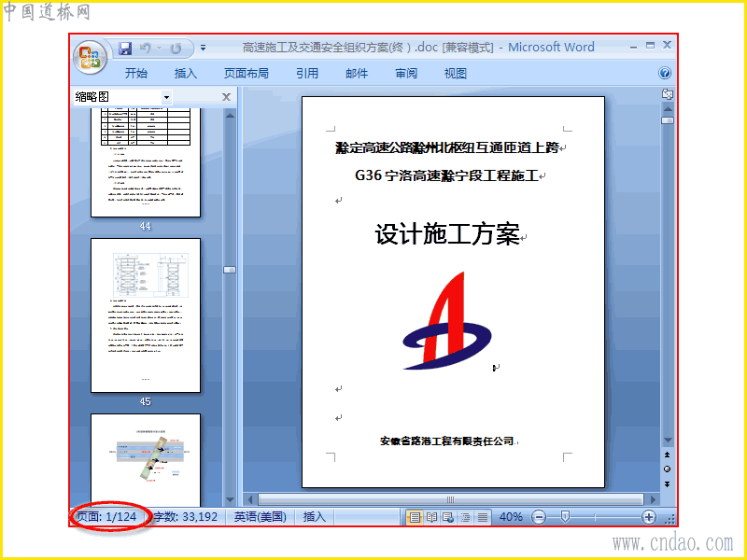Viewport: 747px width, 560px height.
Task: Select the red and blue logo image
Action: pyautogui.click(x=447, y=321)
